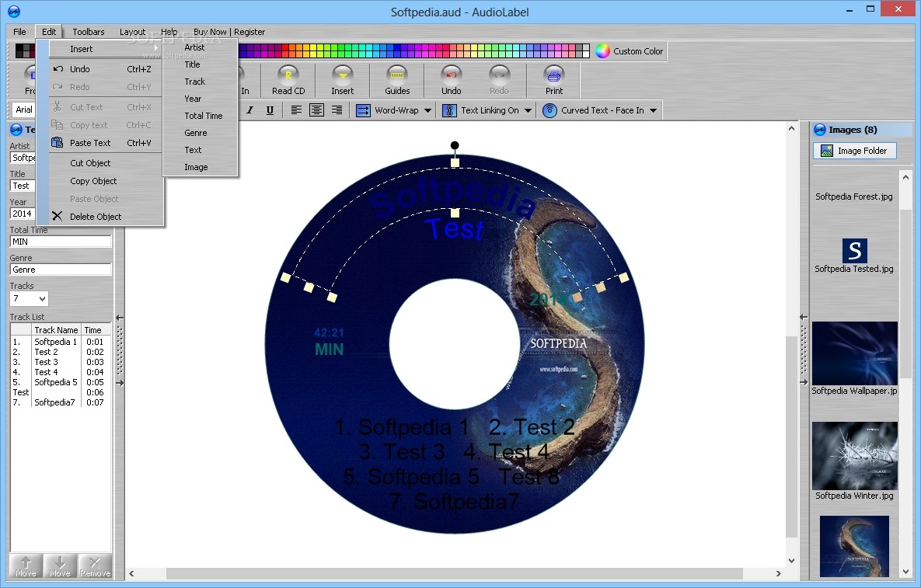Click the Word-Wrap icon

pyautogui.click(x=363, y=110)
